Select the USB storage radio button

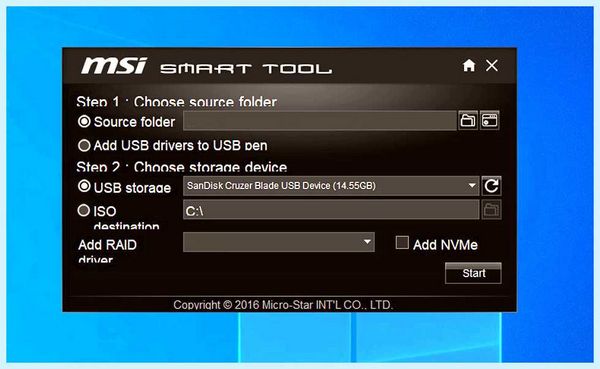click(x=84, y=186)
